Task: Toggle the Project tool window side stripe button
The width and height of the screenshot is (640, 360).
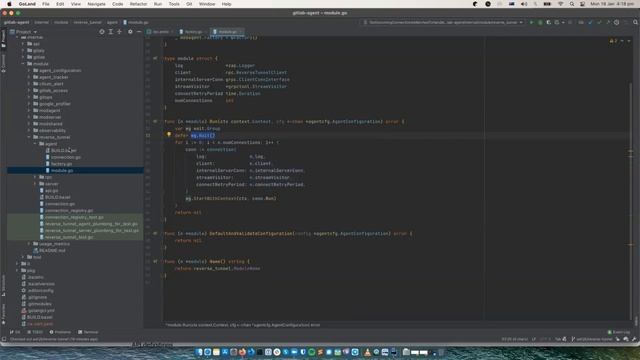Action: (3, 38)
